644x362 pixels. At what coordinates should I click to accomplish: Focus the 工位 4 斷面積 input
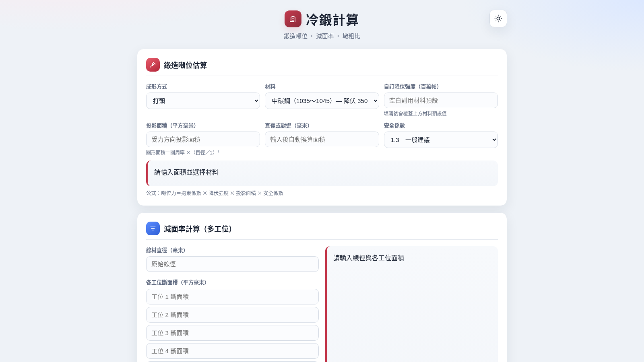point(232,351)
